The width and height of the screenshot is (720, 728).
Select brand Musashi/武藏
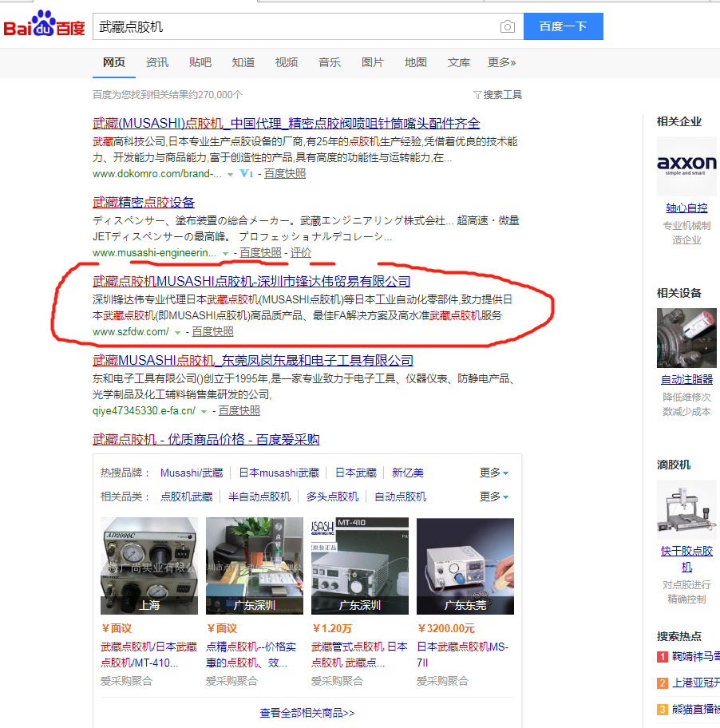tap(192, 473)
